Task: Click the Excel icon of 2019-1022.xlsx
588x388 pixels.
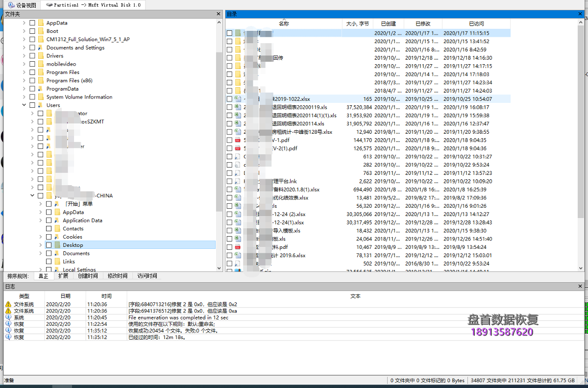Action: [x=238, y=99]
